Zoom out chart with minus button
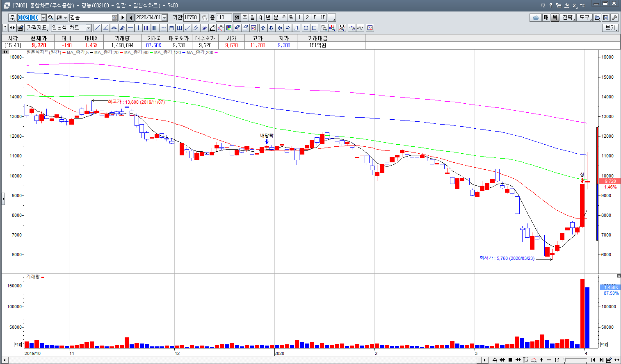The height and width of the screenshot is (364, 621). pos(549,360)
